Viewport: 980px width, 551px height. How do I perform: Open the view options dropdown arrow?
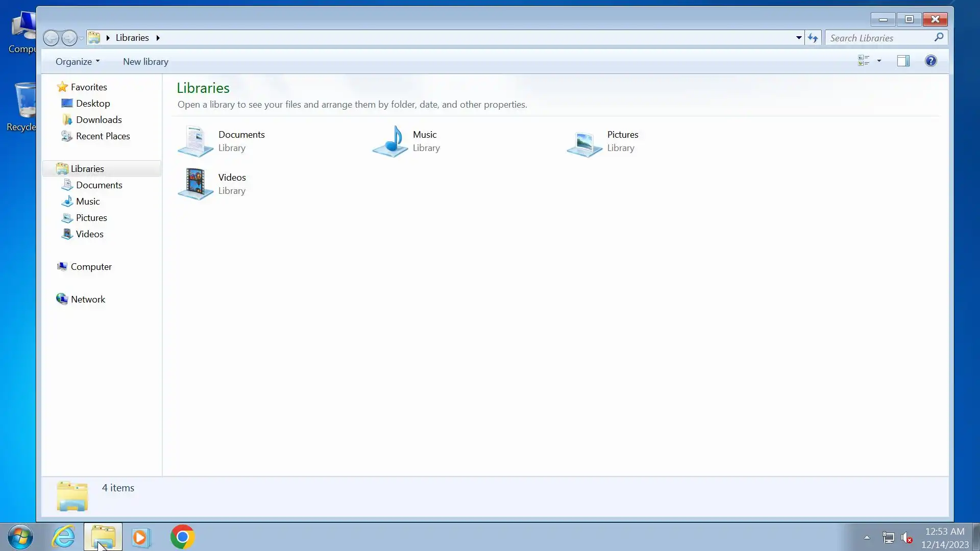[x=879, y=61]
